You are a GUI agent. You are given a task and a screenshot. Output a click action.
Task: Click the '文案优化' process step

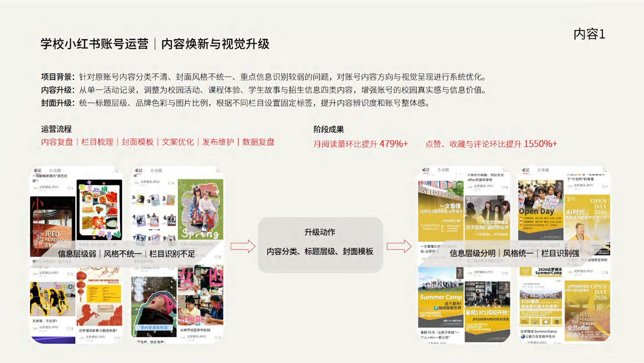(178, 142)
